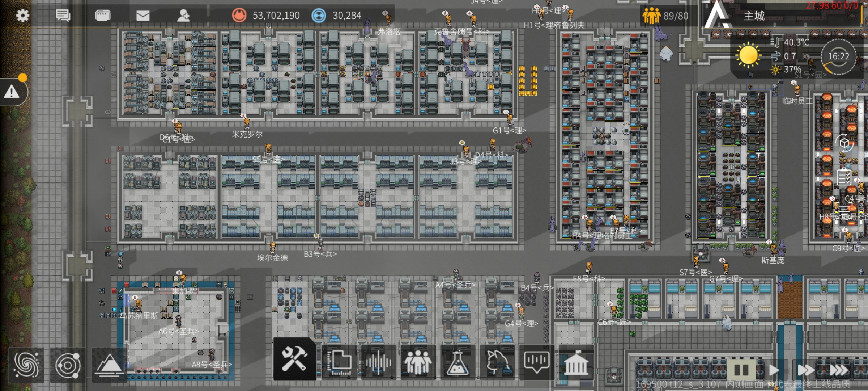Viewport: 868px width, 391px height.
Task: Select colonist label 埃尔金德
Action: point(272,258)
